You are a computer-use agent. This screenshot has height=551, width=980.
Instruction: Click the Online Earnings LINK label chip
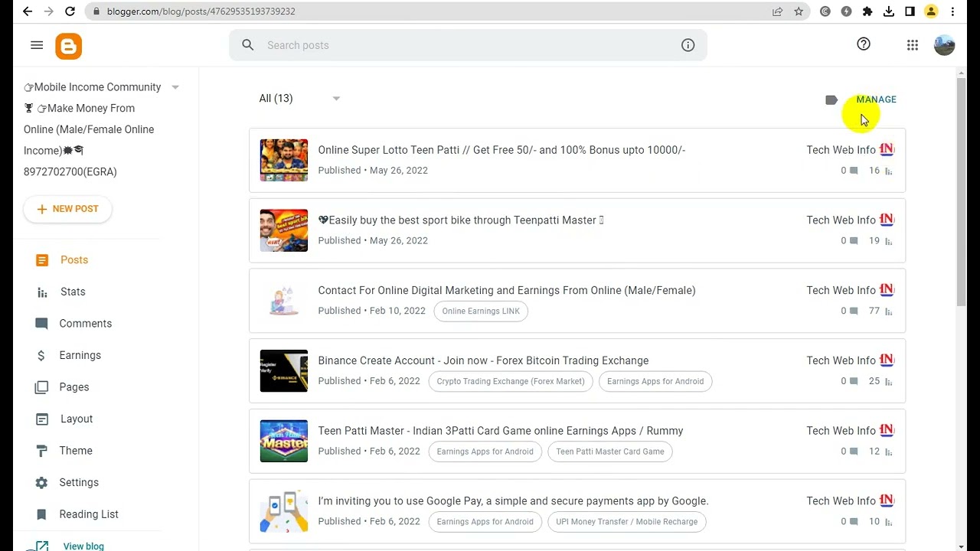point(481,311)
